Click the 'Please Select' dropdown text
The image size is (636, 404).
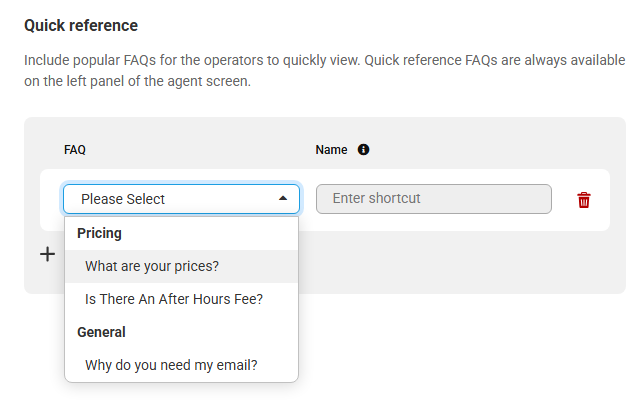(123, 199)
